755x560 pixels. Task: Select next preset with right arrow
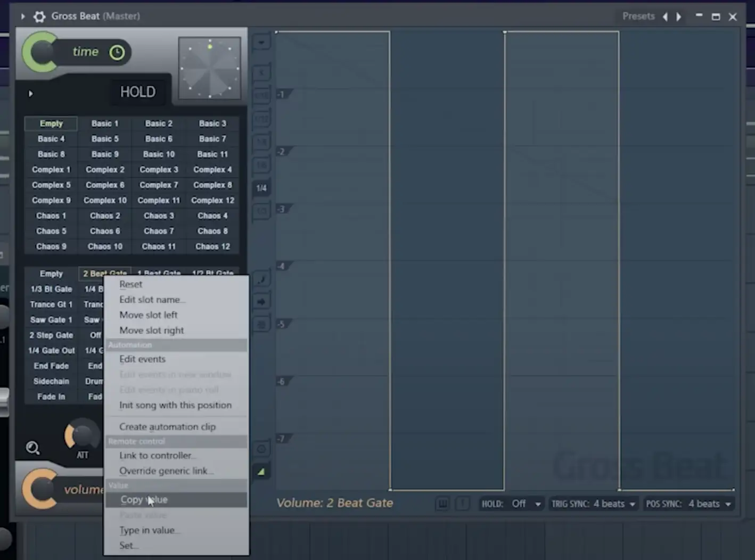click(679, 17)
